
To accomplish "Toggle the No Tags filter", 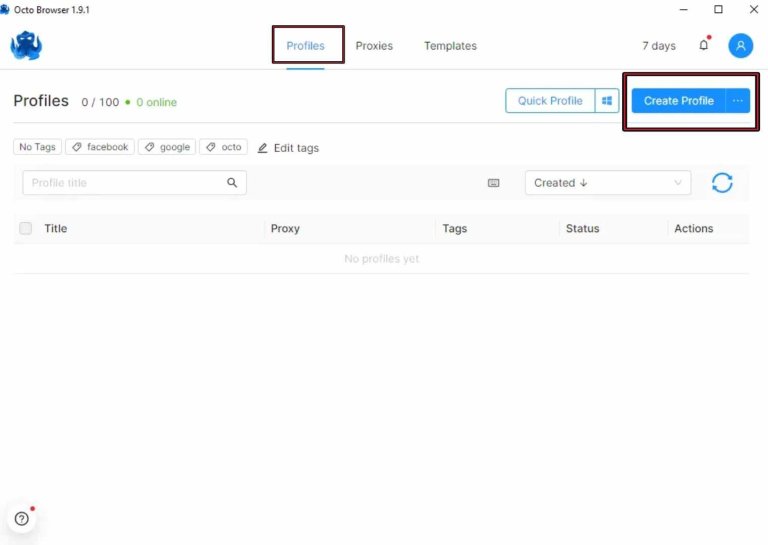I will 38,147.
